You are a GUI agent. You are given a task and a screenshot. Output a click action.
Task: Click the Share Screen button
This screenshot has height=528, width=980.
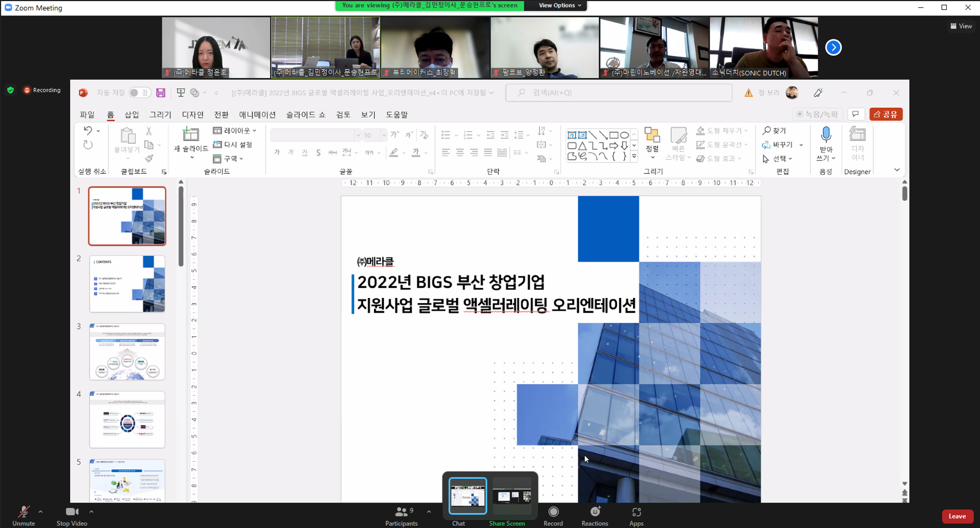pos(507,523)
